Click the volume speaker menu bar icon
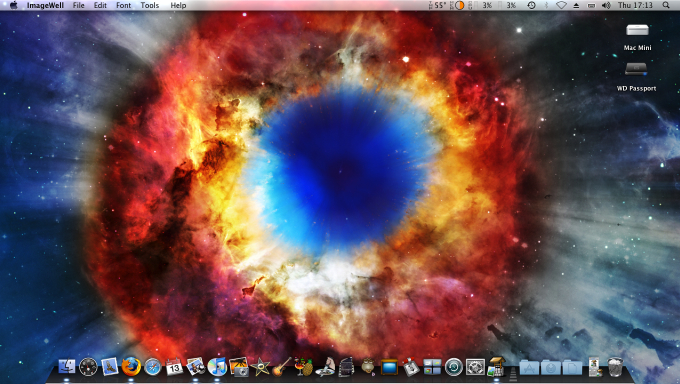 [x=606, y=5]
